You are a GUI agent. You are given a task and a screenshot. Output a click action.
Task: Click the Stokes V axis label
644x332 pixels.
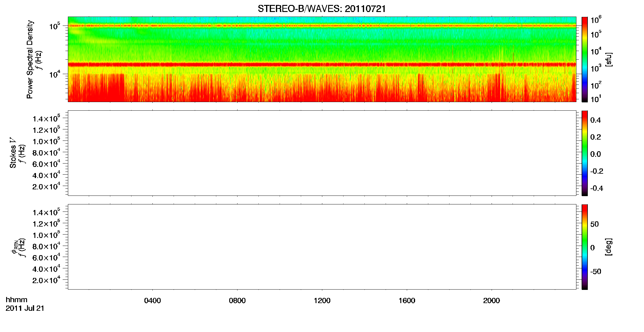pos(13,153)
